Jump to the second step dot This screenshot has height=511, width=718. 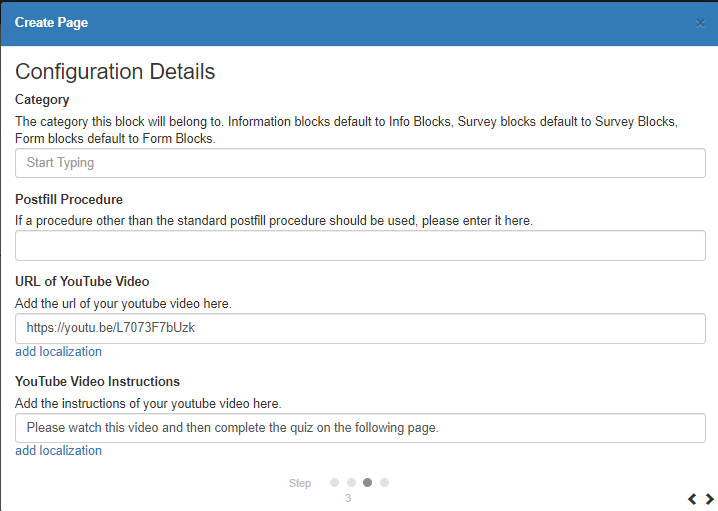351,482
